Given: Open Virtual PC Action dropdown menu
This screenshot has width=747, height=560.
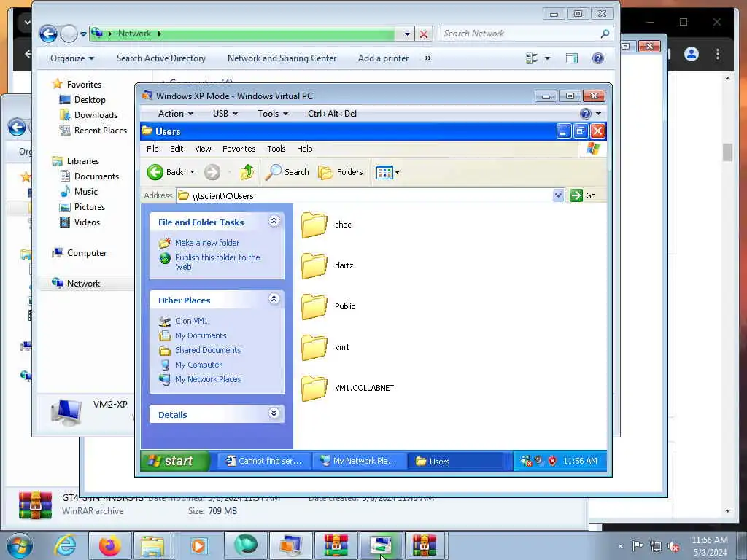Looking at the screenshot, I should coord(175,113).
